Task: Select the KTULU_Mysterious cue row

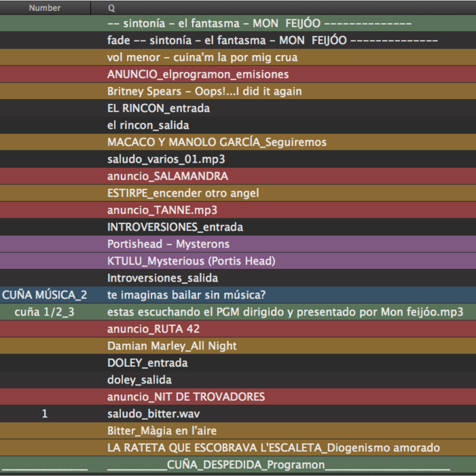Action: (191, 261)
